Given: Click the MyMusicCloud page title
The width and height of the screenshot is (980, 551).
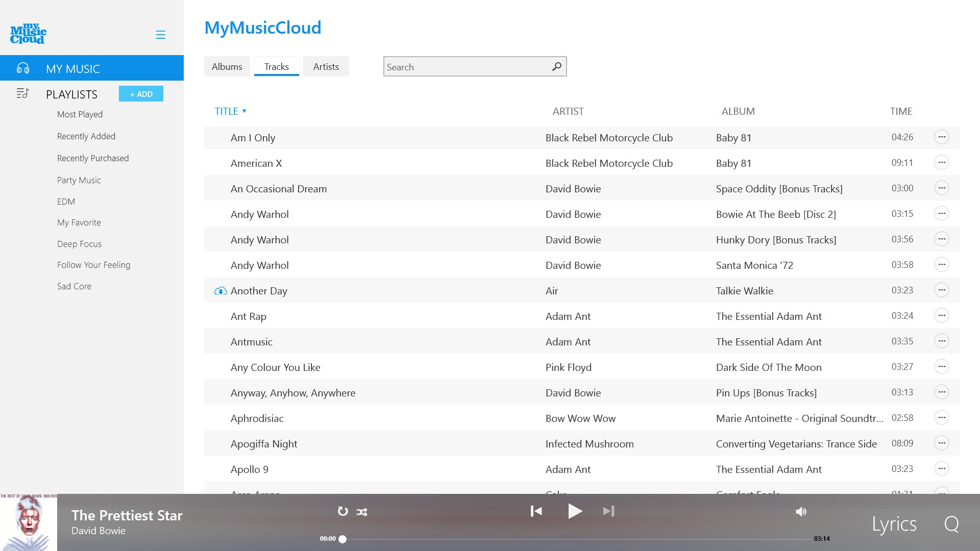Looking at the screenshot, I should pyautogui.click(x=263, y=28).
